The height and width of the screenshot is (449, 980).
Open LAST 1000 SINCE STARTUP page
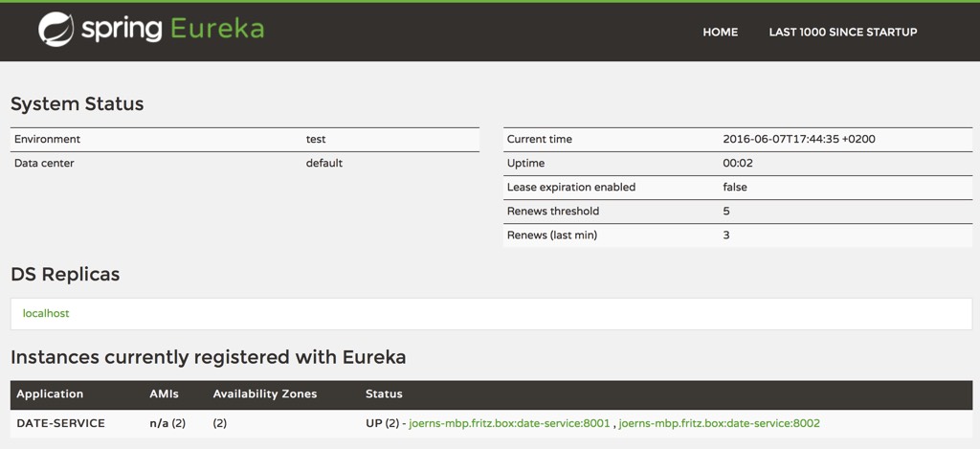pyautogui.click(x=842, y=32)
